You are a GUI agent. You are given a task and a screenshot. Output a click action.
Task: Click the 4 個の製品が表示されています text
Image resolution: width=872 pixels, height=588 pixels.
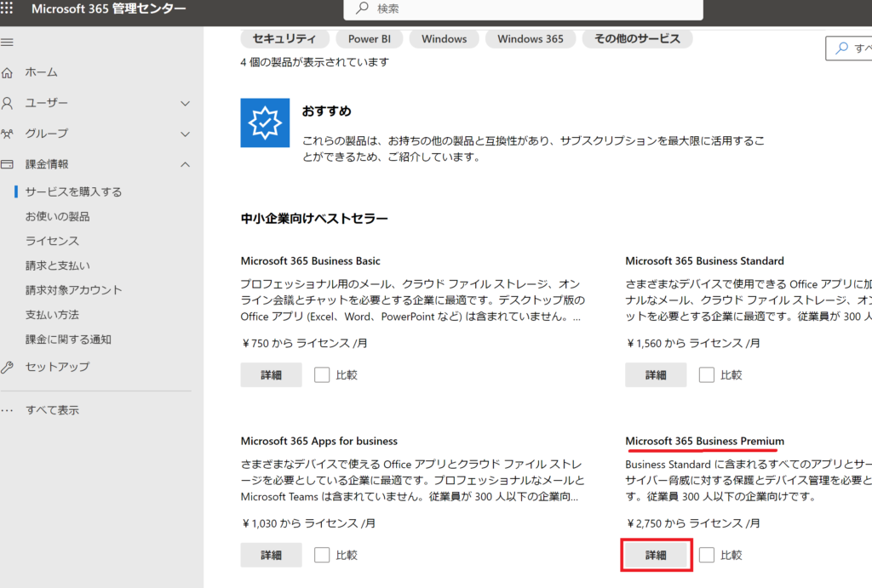tap(315, 62)
